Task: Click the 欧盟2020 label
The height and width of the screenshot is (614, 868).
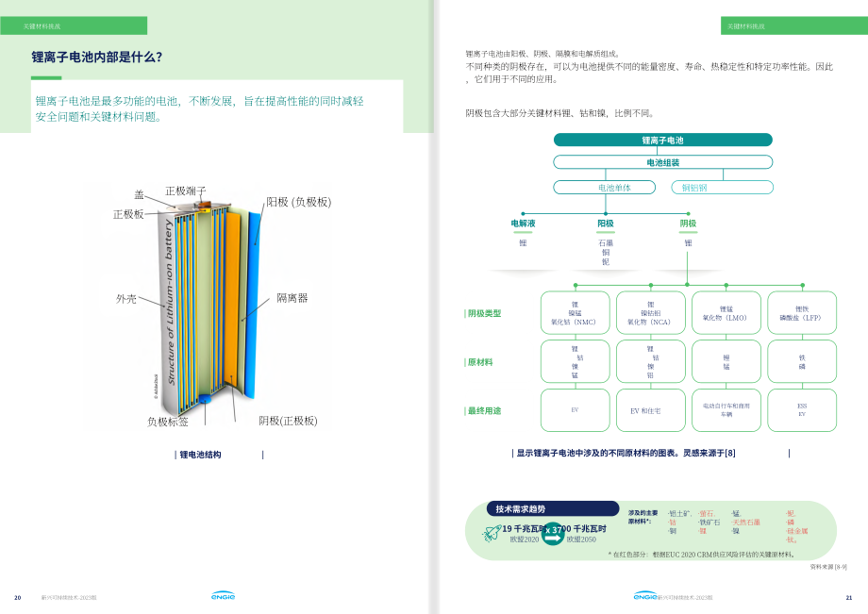Action: coord(525,539)
